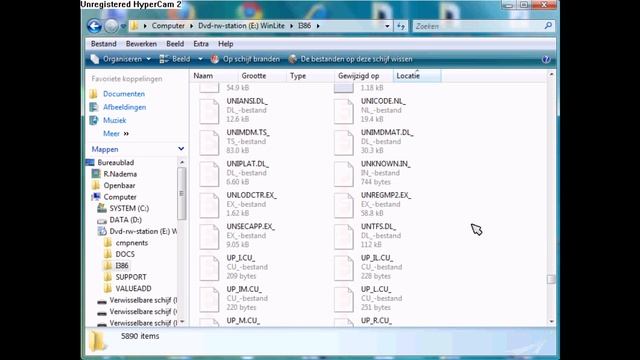
Task: Sort by the Gewijzigd op column header
Action: pyautogui.click(x=364, y=76)
